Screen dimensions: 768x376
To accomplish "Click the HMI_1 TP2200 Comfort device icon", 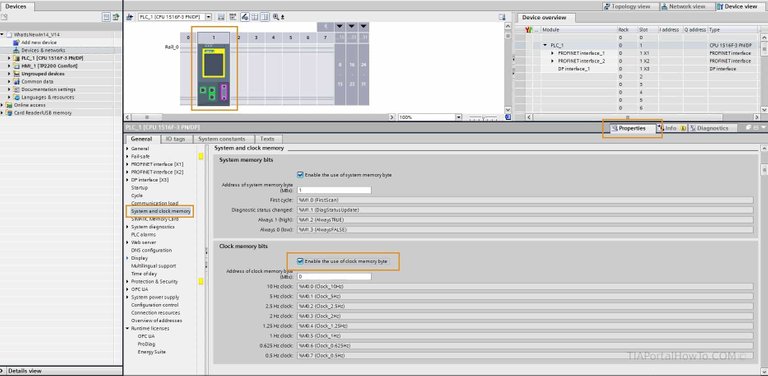I will [17, 66].
